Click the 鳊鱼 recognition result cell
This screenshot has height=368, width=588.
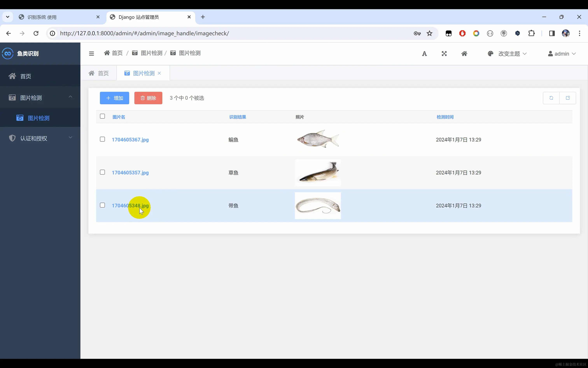coord(233,140)
